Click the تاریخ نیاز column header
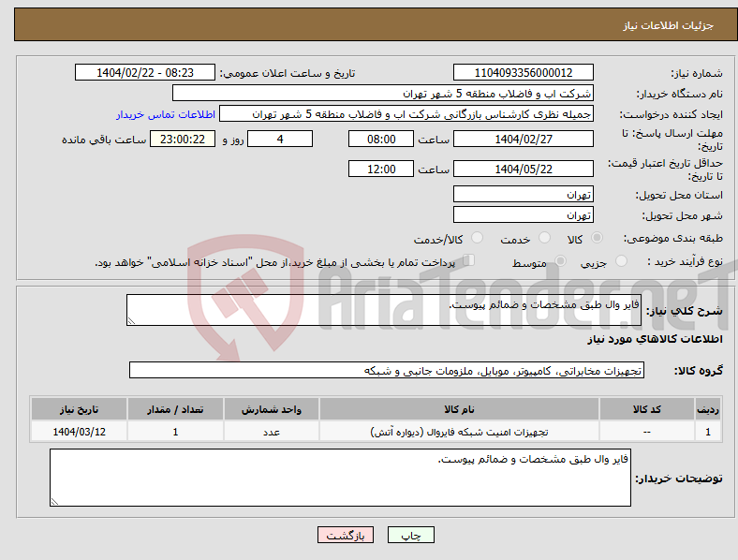 point(79,409)
